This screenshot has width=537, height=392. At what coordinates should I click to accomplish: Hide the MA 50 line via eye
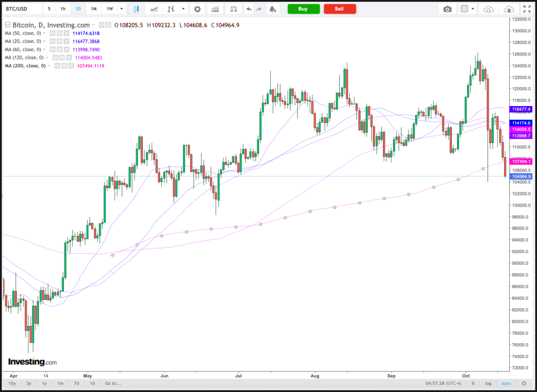coord(52,33)
